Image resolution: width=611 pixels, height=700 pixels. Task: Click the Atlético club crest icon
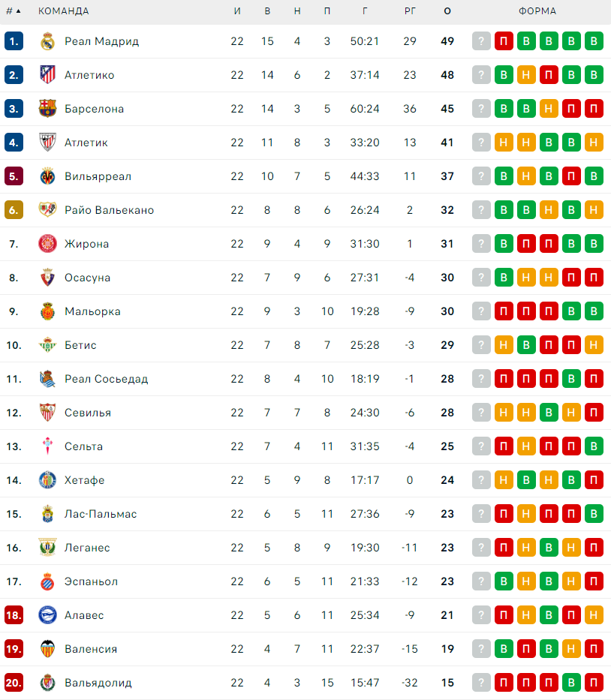pyautogui.click(x=47, y=75)
